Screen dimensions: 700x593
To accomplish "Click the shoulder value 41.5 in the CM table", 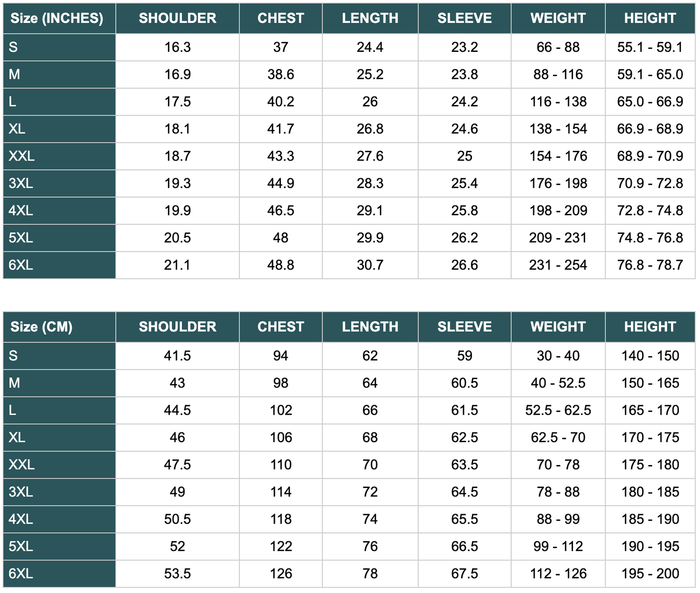I will pyautogui.click(x=177, y=356).
